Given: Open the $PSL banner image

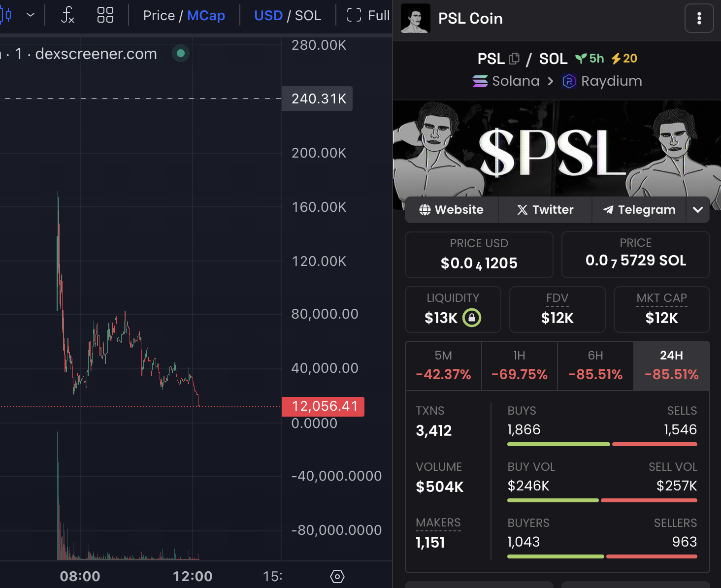Looking at the screenshot, I should click(557, 149).
